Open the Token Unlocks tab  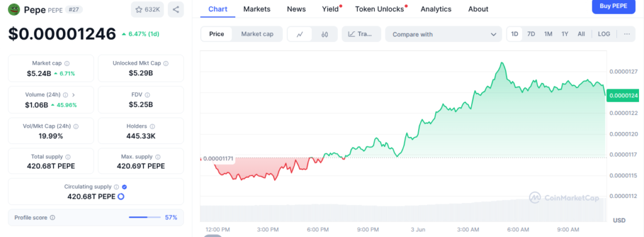pyautogui.click(x=379, y=9)
